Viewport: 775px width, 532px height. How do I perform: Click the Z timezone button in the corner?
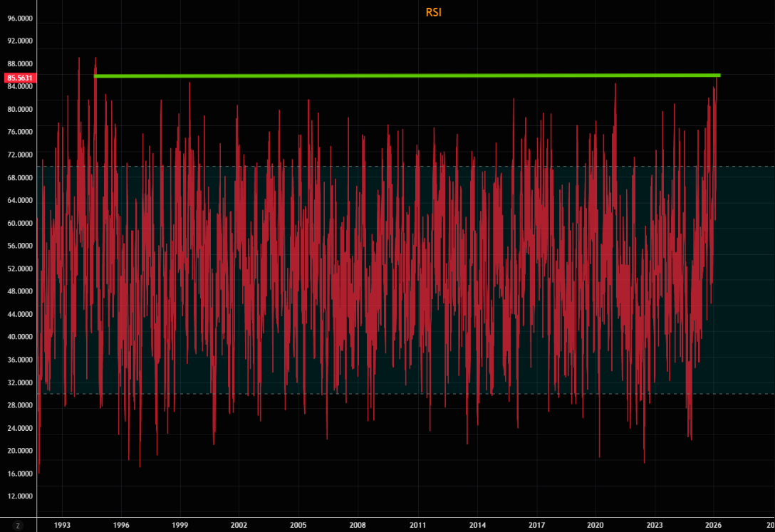point(18,526)
